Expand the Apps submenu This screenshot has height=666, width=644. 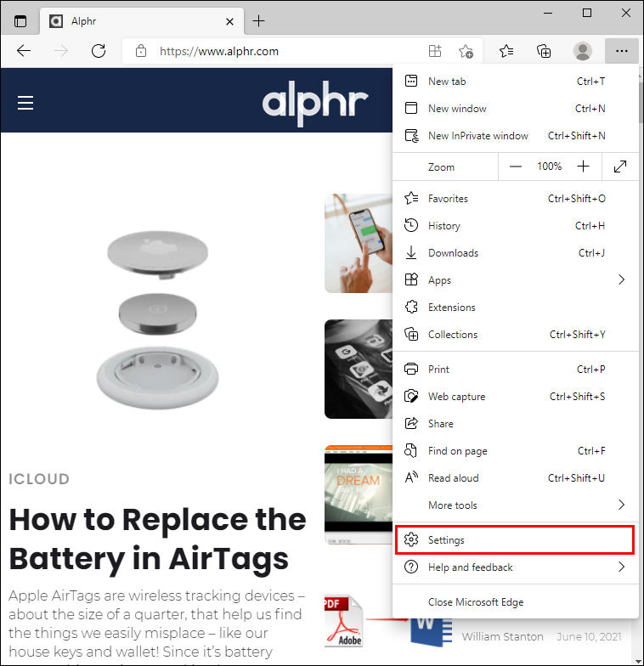coord(515,280)
